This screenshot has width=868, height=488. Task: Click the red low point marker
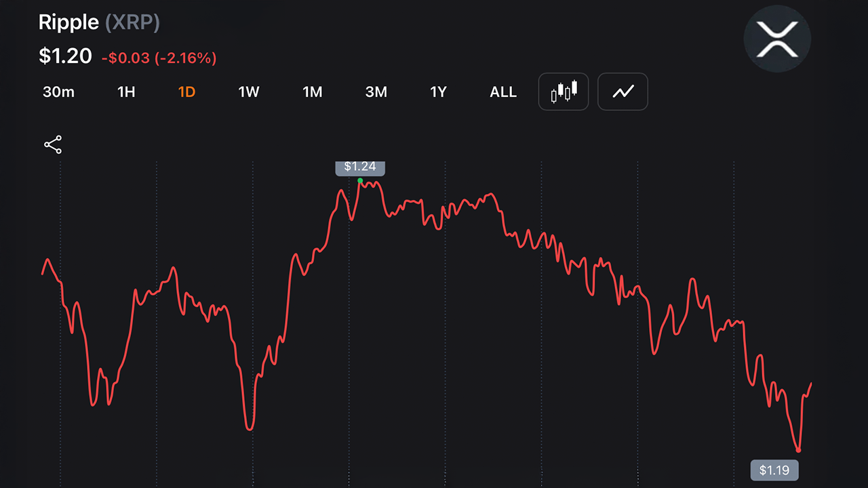coord(799,450)
